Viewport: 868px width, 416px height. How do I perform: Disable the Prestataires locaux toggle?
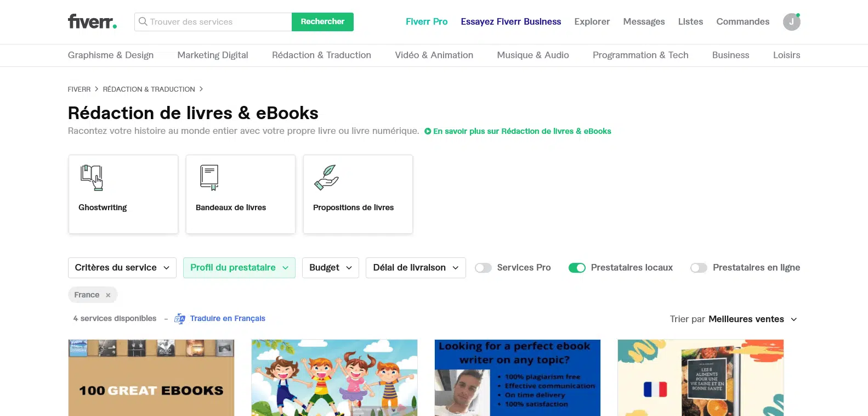(577, 268)
